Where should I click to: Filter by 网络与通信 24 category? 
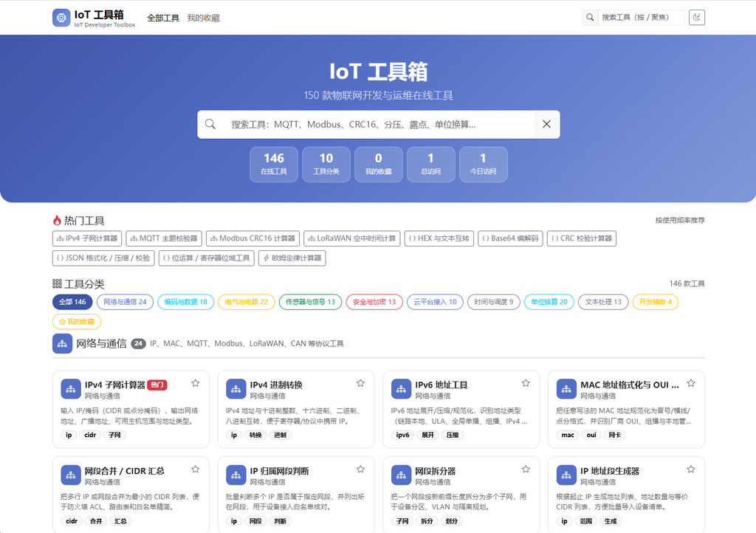click(125, 302)
